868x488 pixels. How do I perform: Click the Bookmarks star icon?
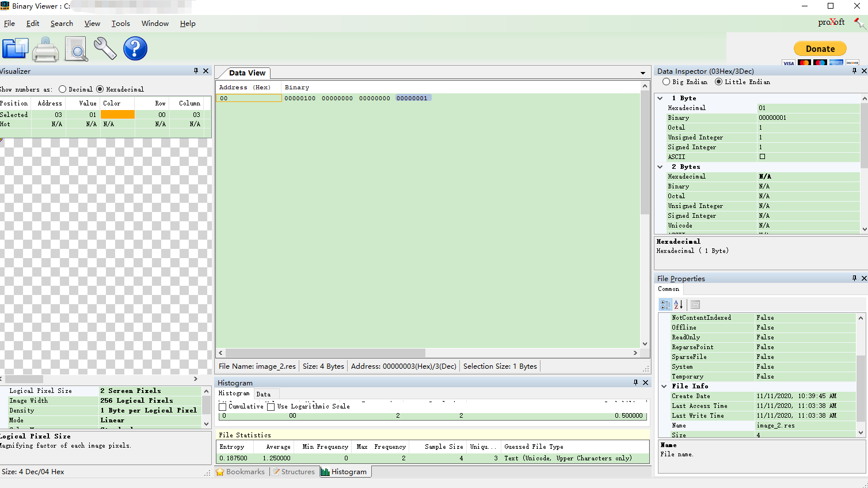click(220, 472)
